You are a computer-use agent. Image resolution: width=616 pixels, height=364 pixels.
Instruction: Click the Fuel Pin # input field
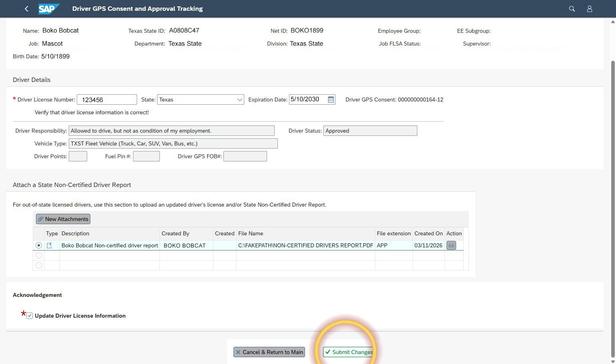[146, 156]
